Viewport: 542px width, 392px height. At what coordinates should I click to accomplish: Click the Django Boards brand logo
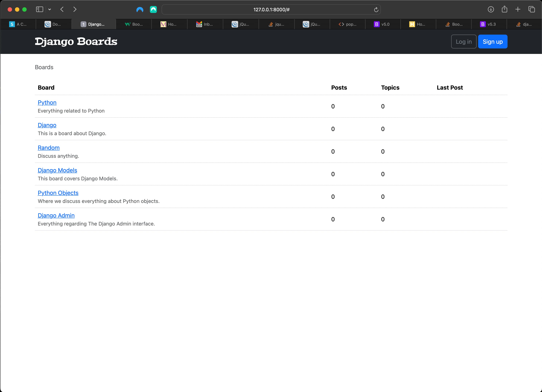coord(76,42)
